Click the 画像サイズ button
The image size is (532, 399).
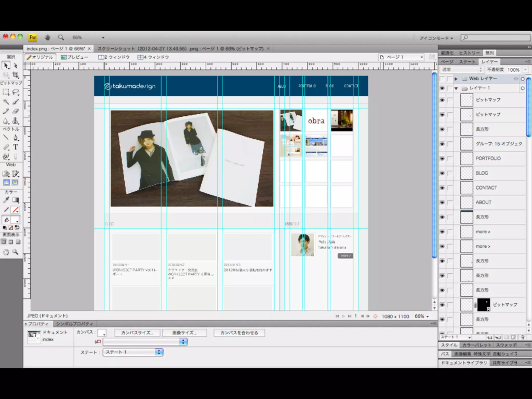tap(184, 333)
